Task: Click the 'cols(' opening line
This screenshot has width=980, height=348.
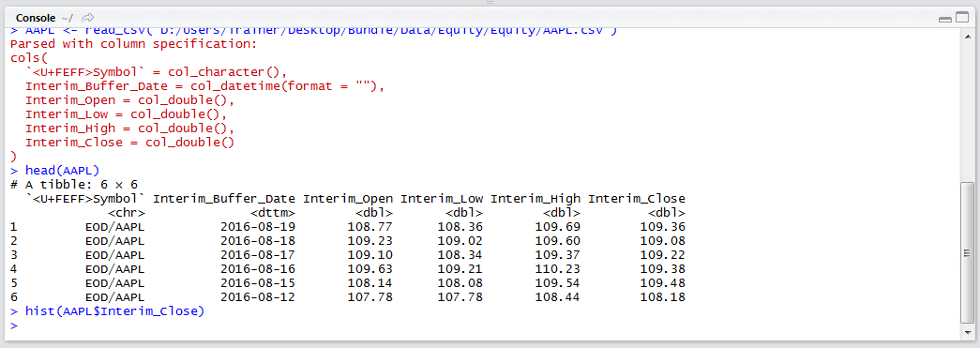Action: click(x=29, y=58)
